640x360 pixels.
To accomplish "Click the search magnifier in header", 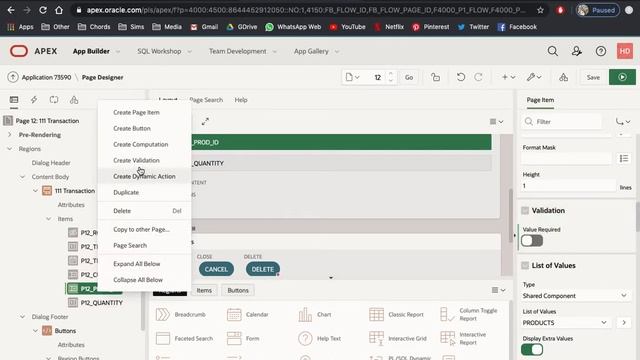I will click(553, 51).
